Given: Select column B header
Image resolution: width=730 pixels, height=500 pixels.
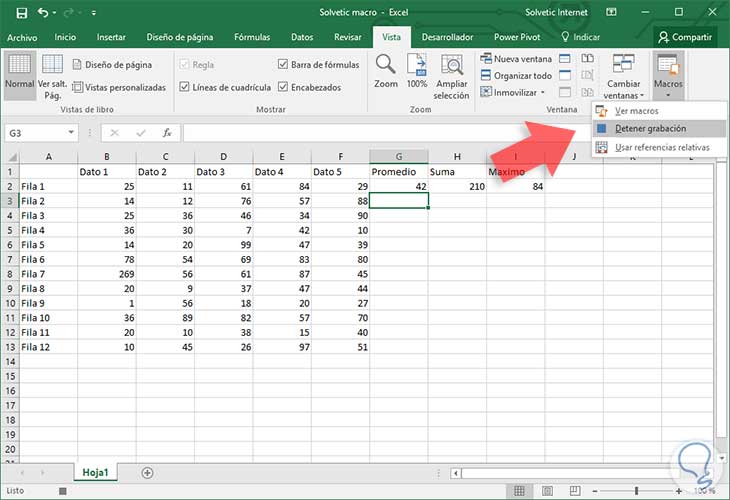Looking at the screenshot, I should [x=107, y=157].
